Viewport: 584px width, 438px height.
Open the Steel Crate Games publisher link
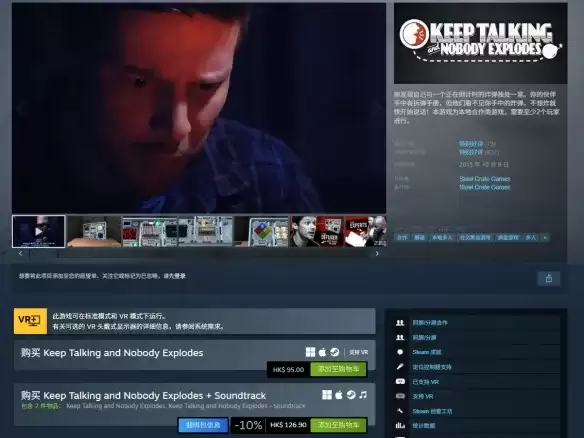(485, 187)
